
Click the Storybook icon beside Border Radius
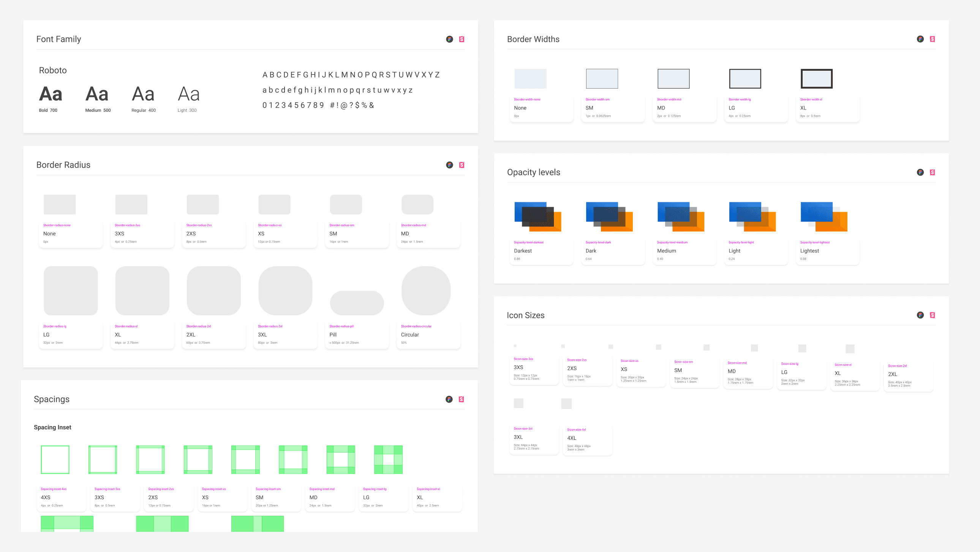(462, 165)
